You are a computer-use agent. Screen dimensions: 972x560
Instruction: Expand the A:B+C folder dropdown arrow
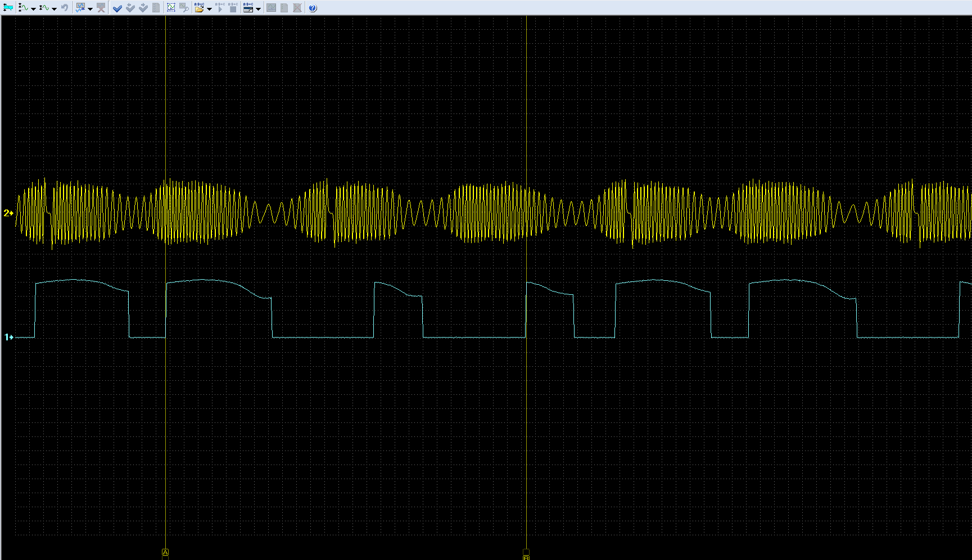pos(209,8)
